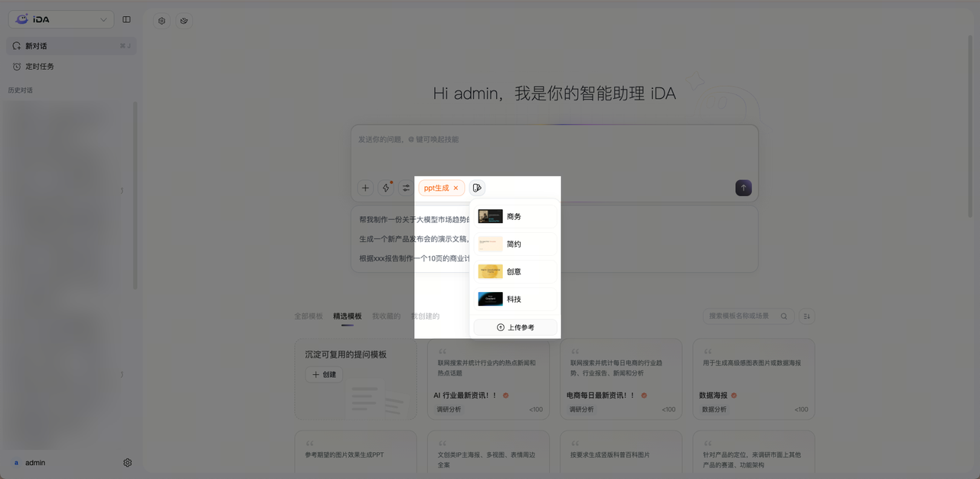Collapse the sidebar with the panel icon
The width and height of the screenshot is (980, 479).
(x=126, y=19)
